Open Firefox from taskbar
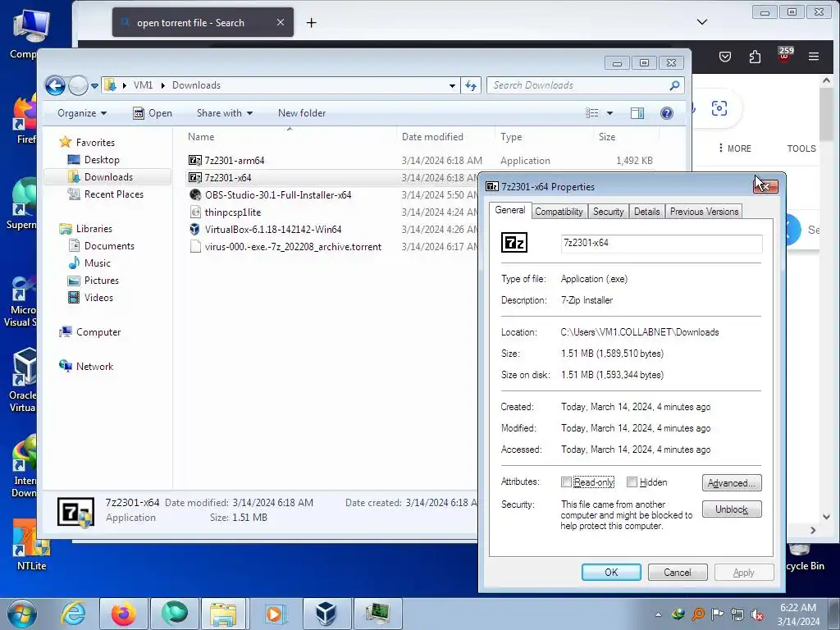Image resolution: width=840 pixels, height=630 pixels. (x=123, y=614)
